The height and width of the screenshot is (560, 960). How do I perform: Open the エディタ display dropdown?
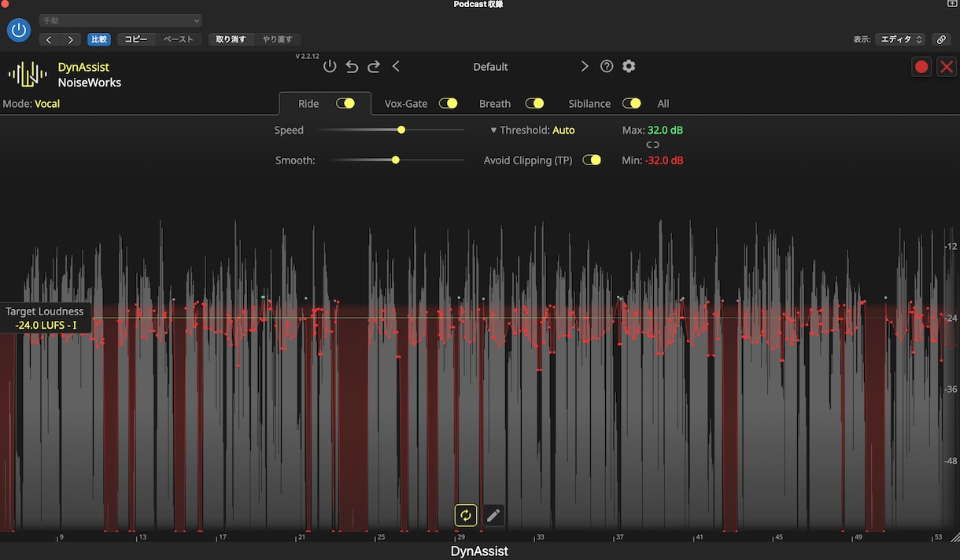(x=900, y=39)
